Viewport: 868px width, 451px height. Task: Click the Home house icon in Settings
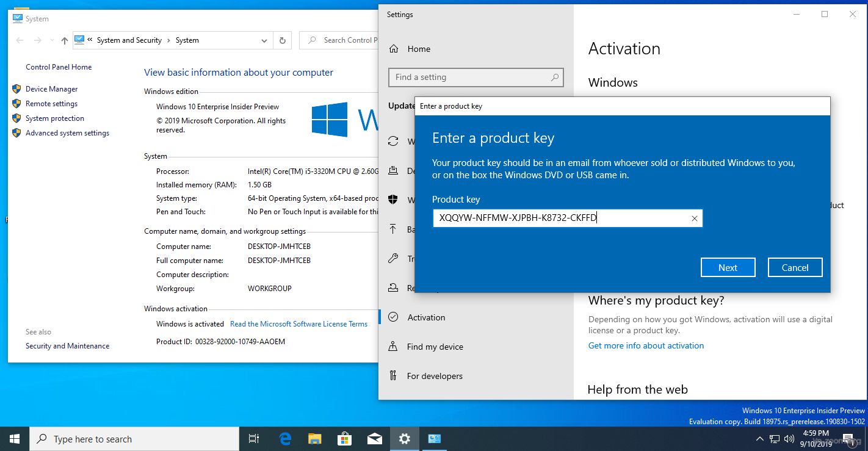click(394, 49)
